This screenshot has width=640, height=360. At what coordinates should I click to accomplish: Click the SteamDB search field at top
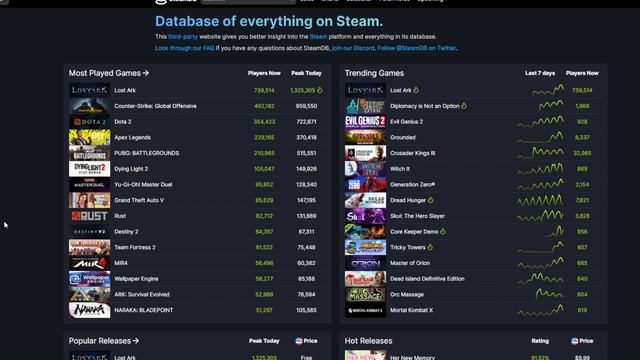(248, 2)
